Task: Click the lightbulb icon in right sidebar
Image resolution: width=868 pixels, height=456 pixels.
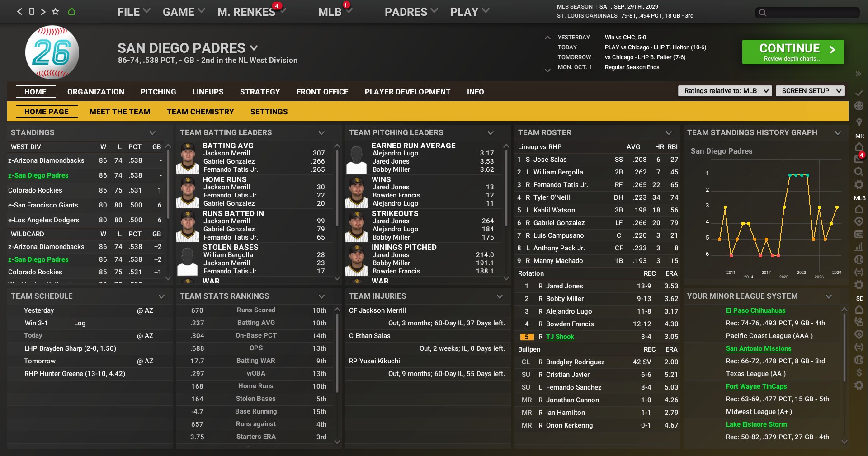Action: (859, 122)
